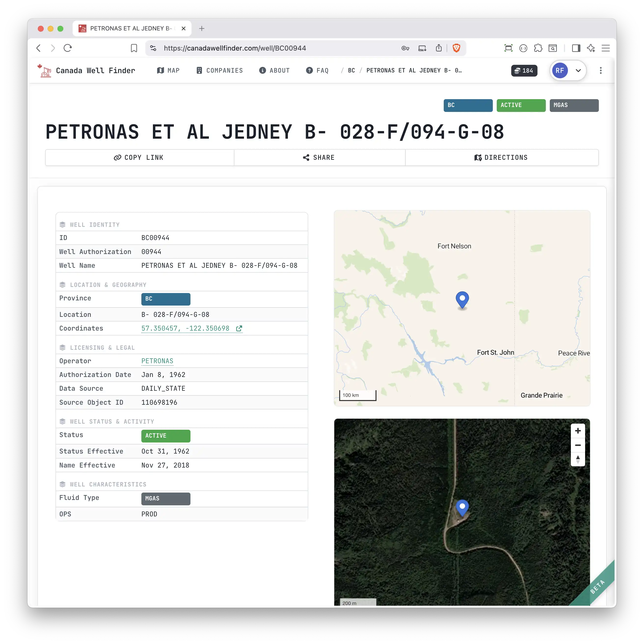
Task: Click the ABOUT info icon
Action: pyautogui.click(x=262, y=70)
